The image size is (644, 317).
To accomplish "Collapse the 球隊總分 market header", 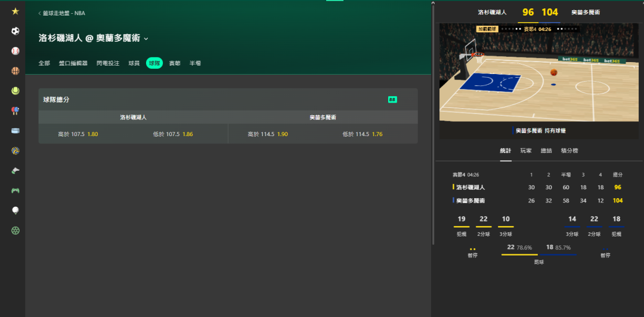I will [228, 100].
